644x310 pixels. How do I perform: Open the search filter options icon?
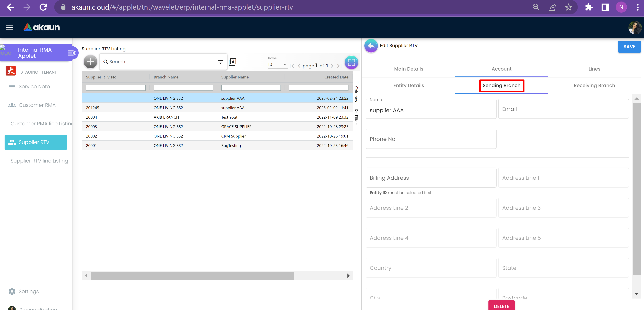click(x=220, y=62)
